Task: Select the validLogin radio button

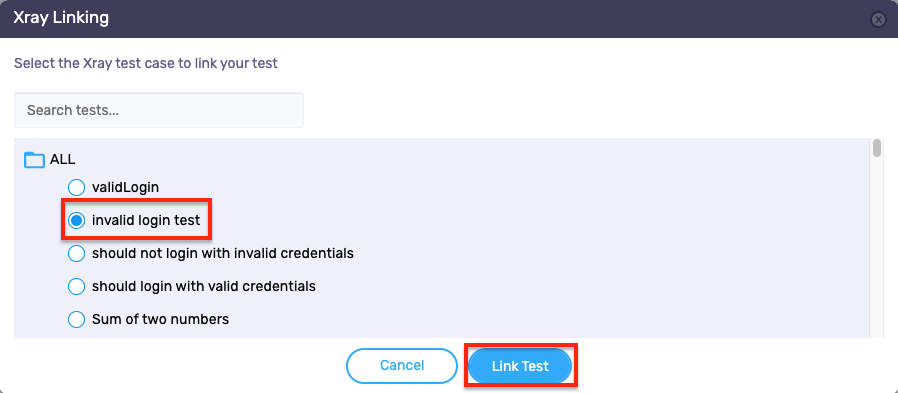Action: click(76, 187)
